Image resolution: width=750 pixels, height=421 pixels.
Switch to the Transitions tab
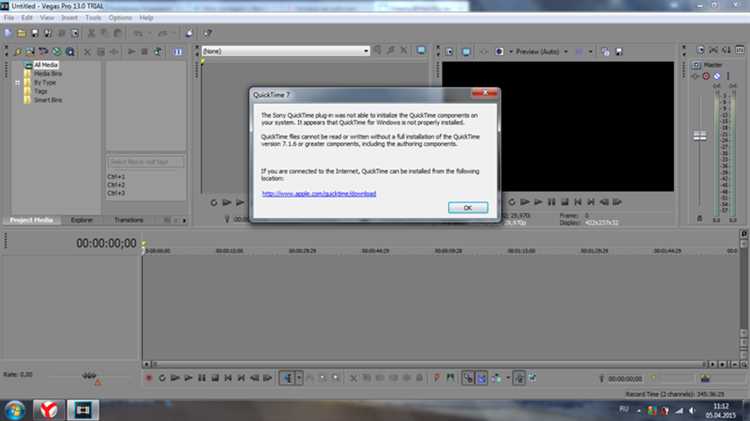click(x=129, y=220)
